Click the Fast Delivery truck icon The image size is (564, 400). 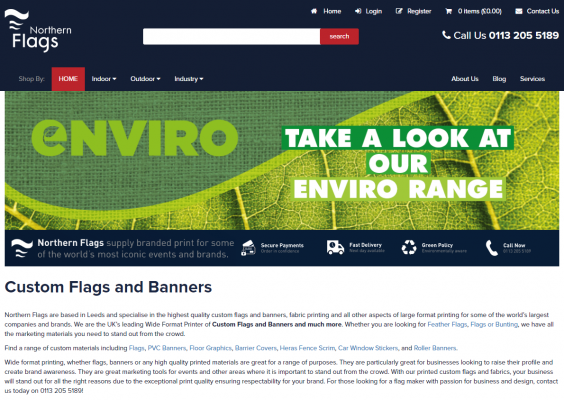pos(335,247)
